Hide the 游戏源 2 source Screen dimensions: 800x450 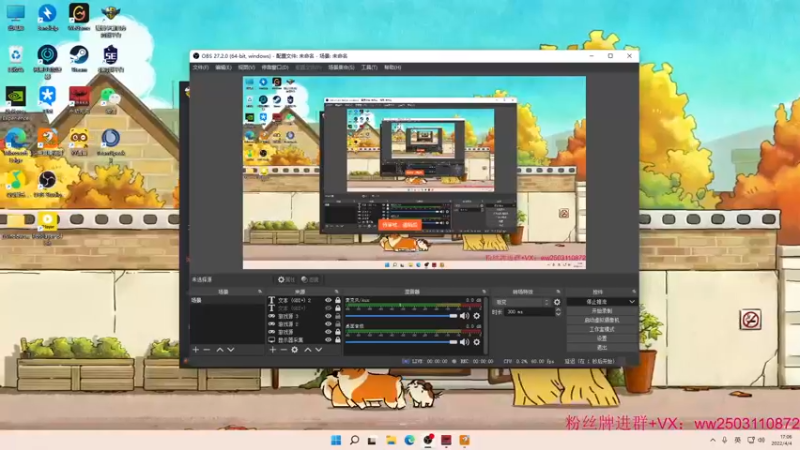(x=328, y=324)
